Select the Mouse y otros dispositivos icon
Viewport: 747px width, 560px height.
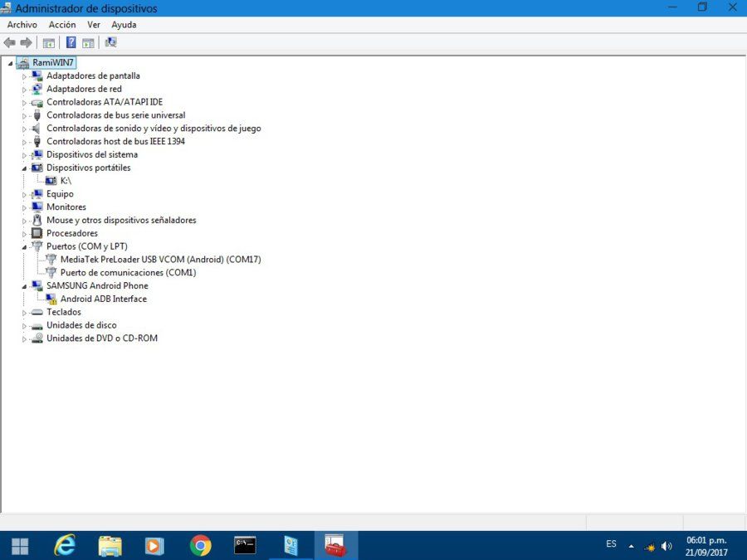pyautogui.click(x=37, y=220)
